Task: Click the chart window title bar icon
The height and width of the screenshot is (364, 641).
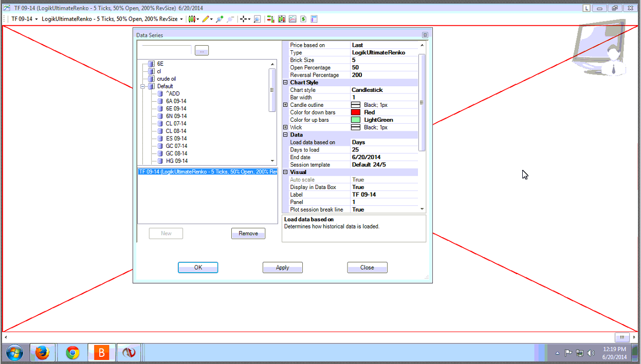Action: click(x=7, y=8)
